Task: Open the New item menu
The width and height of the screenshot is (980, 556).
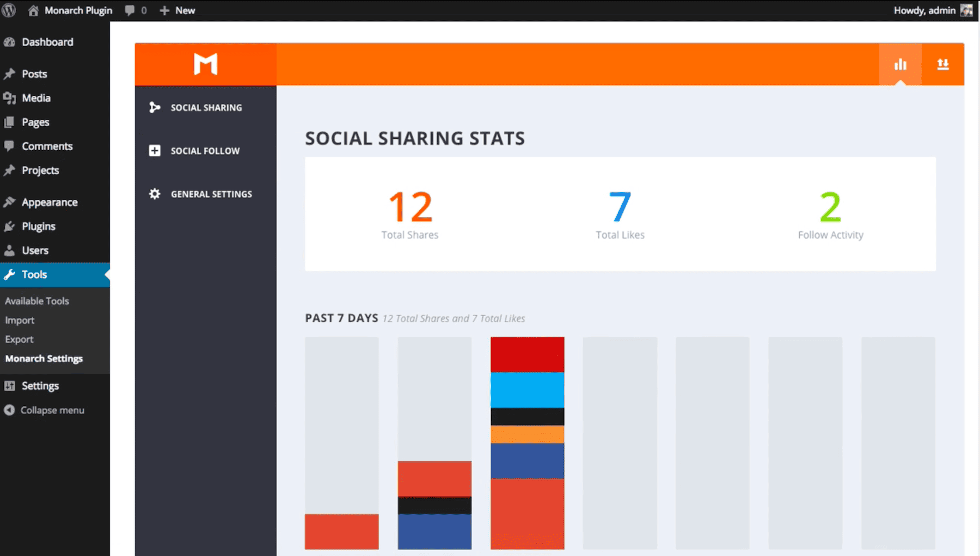Action: click(177, 10)
